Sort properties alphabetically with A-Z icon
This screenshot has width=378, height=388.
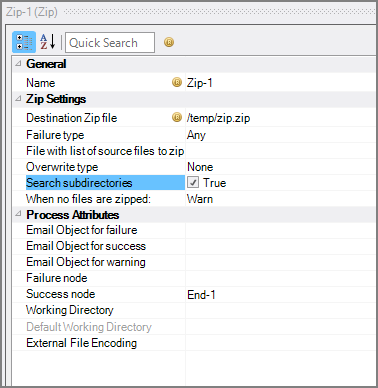(x=48, y=42)
